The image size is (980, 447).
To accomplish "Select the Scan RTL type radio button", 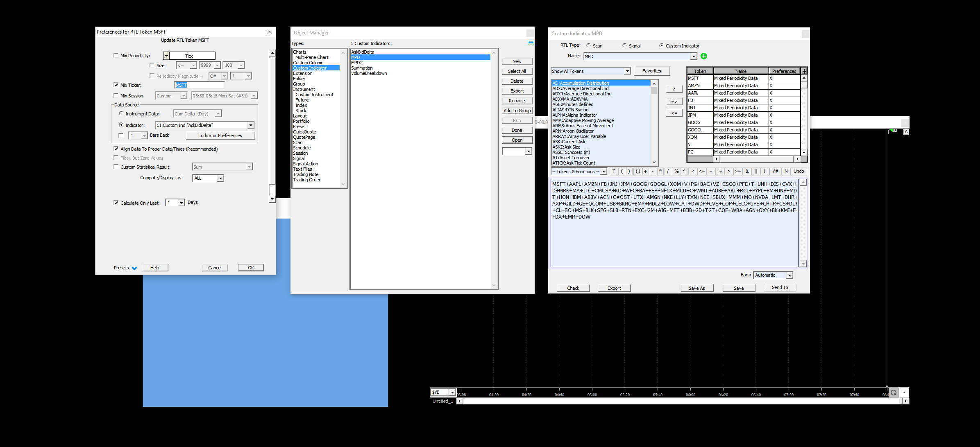I will point(588,45).
